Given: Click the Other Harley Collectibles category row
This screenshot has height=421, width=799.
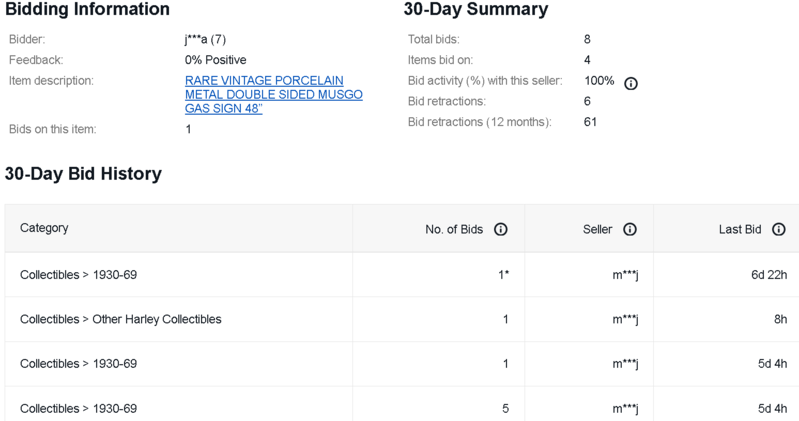Looking at the screenshot, I should (402, 319).
